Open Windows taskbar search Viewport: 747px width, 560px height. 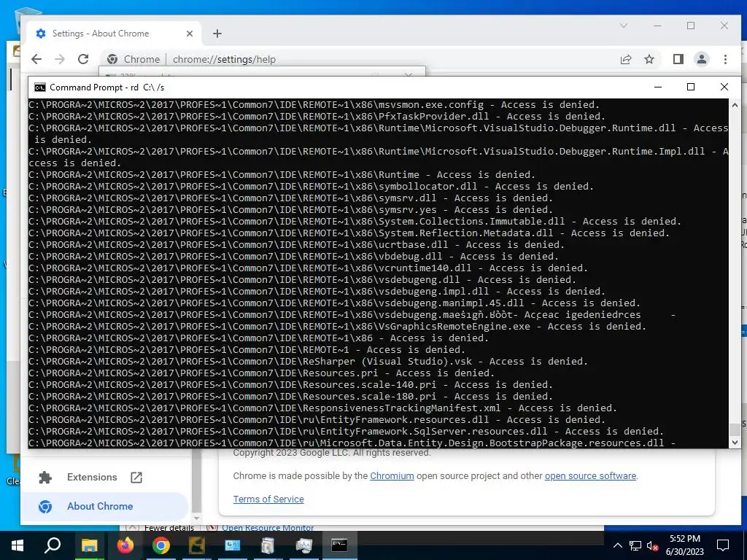pyautogui.click(x=53, y=545)
